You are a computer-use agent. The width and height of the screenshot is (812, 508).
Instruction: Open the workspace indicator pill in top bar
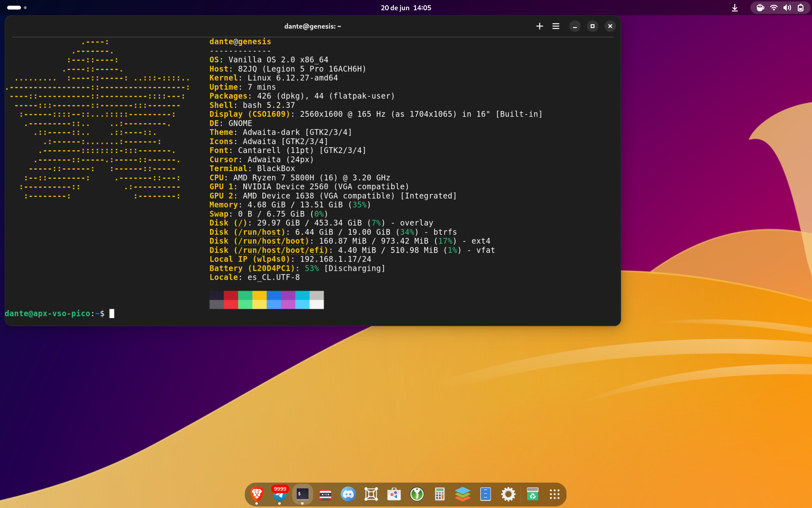click(x=17, y=7)
